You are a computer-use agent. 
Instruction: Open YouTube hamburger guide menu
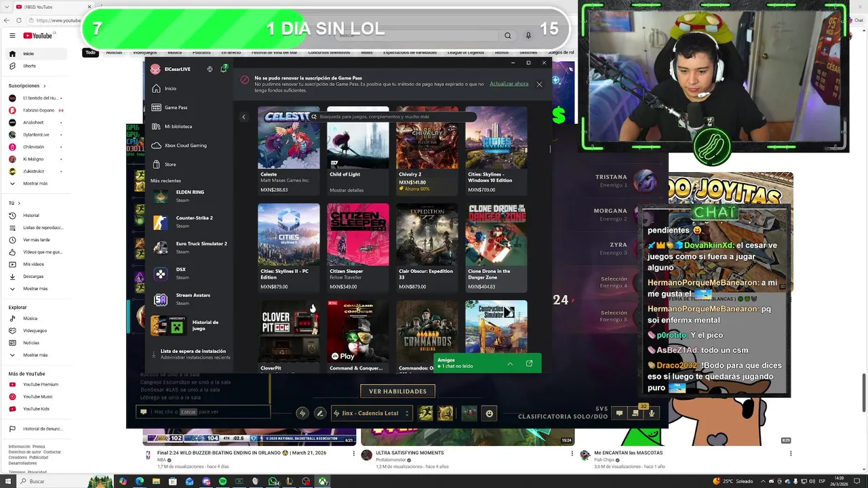(x=12, y=35)
